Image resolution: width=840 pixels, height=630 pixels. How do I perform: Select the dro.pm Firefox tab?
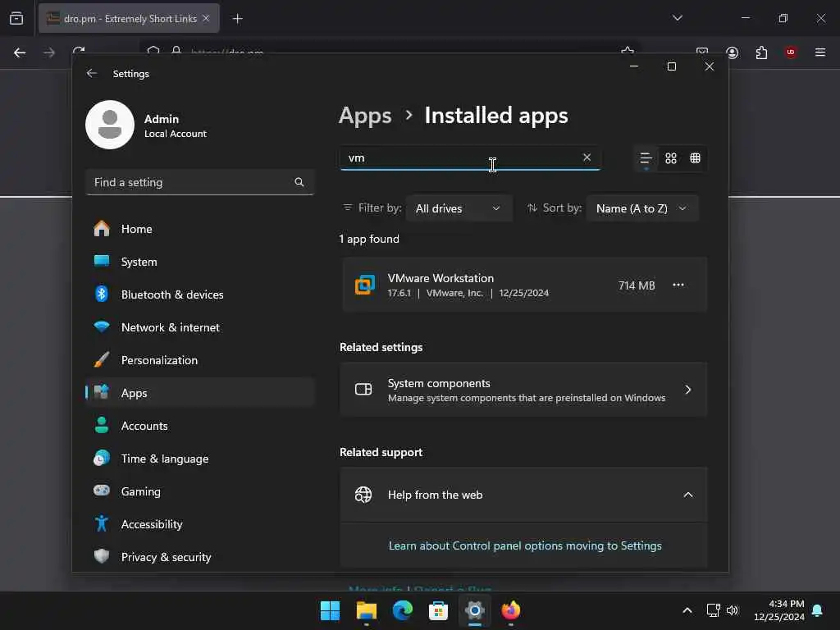129,19
